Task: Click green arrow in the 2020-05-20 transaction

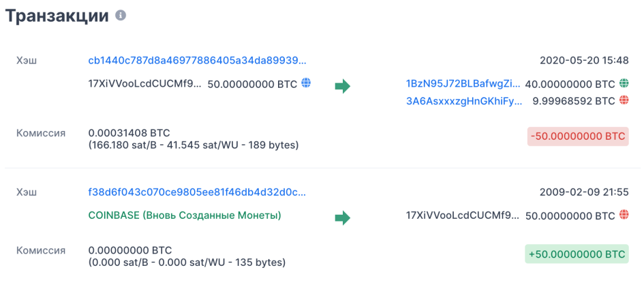Action: [x=342, y=87]
